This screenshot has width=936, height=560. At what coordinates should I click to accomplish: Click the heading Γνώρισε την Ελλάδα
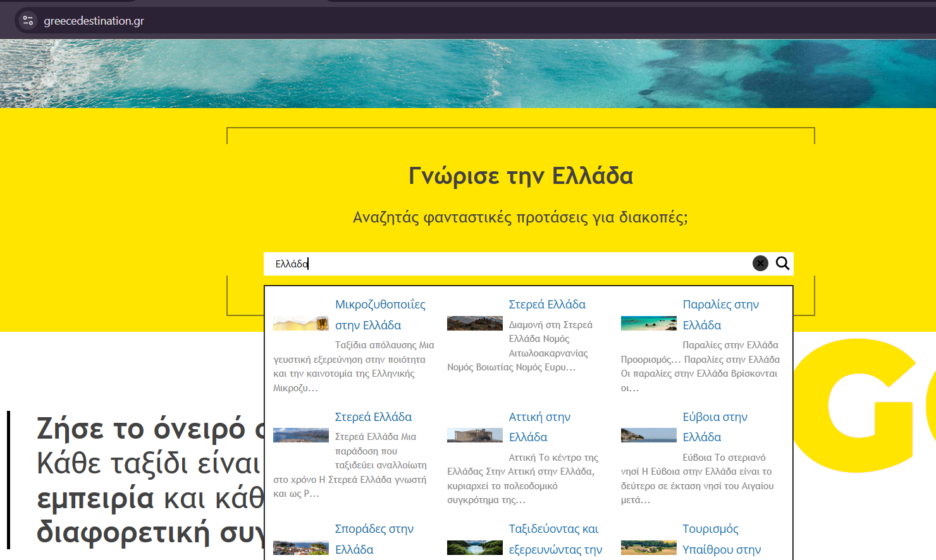[520, 176]
